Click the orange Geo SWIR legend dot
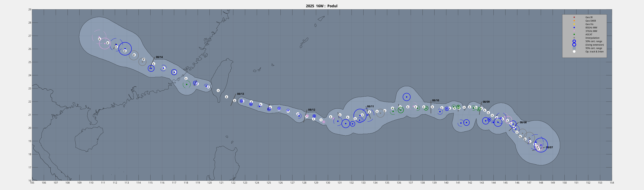The height and width of the screenshot is (190, 644). tap(574, 21)
